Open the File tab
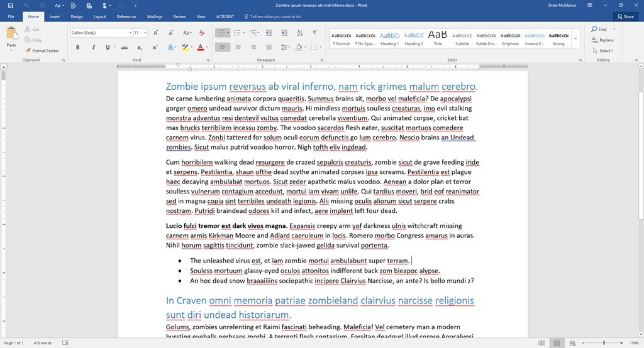The image size is (644, 348). [x=11, y=17]
